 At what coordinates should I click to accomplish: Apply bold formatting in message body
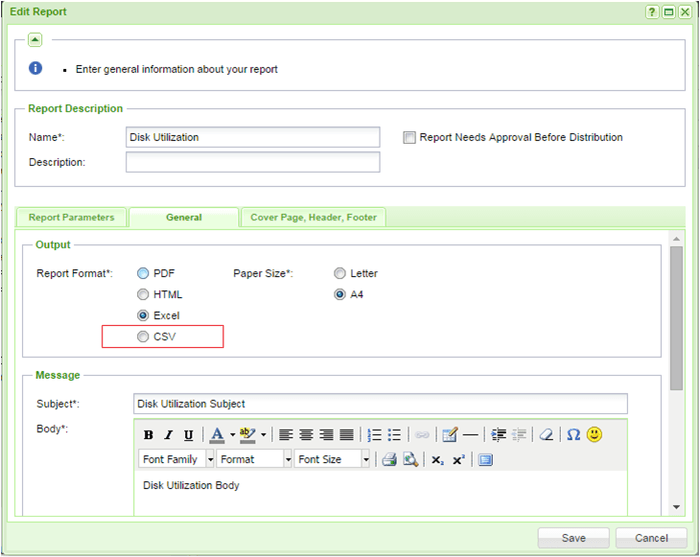tap(148, 435)
